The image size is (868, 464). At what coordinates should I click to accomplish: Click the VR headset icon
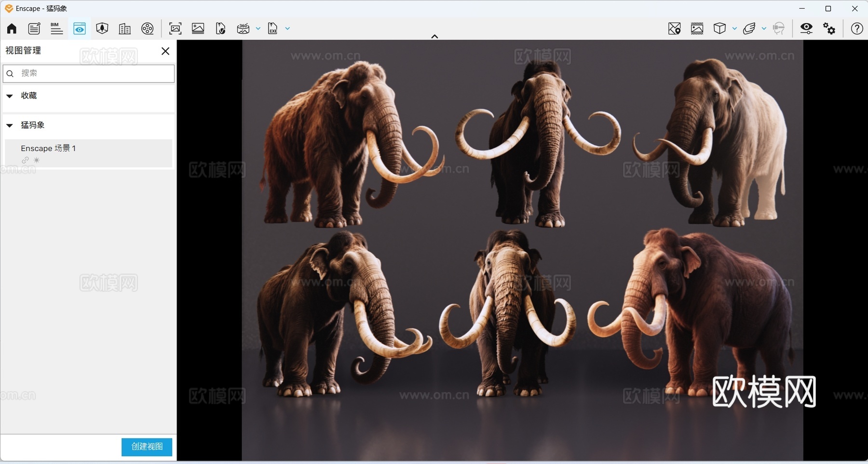pos(778,28)
